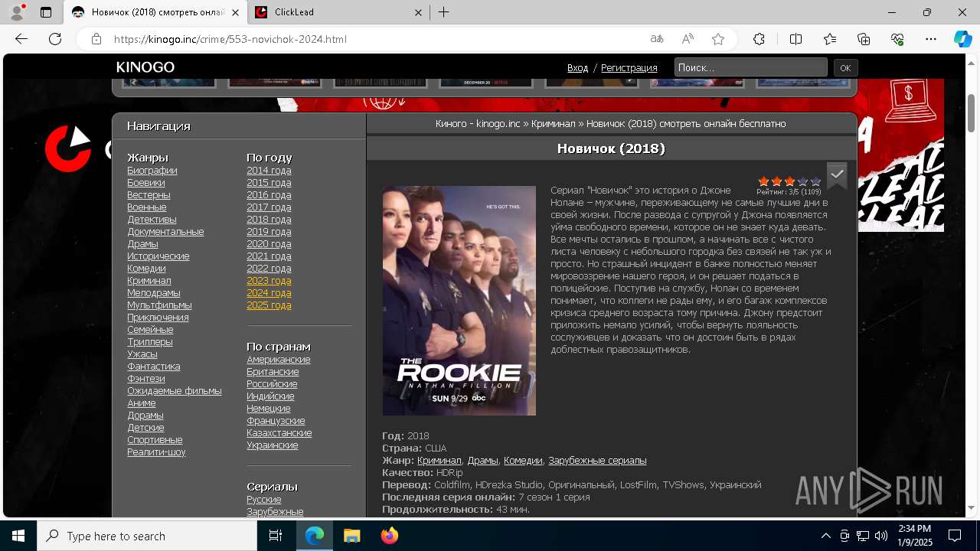Open the Copilot sidebar icon
This screenshot has width=980, height=551.
[962, 39]
